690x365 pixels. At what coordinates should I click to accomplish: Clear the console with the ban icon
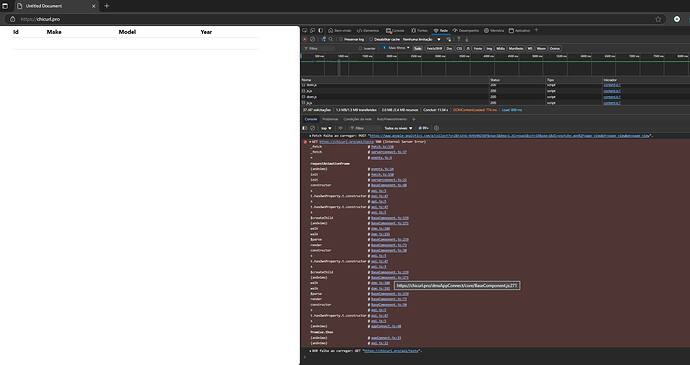(312, 128)
